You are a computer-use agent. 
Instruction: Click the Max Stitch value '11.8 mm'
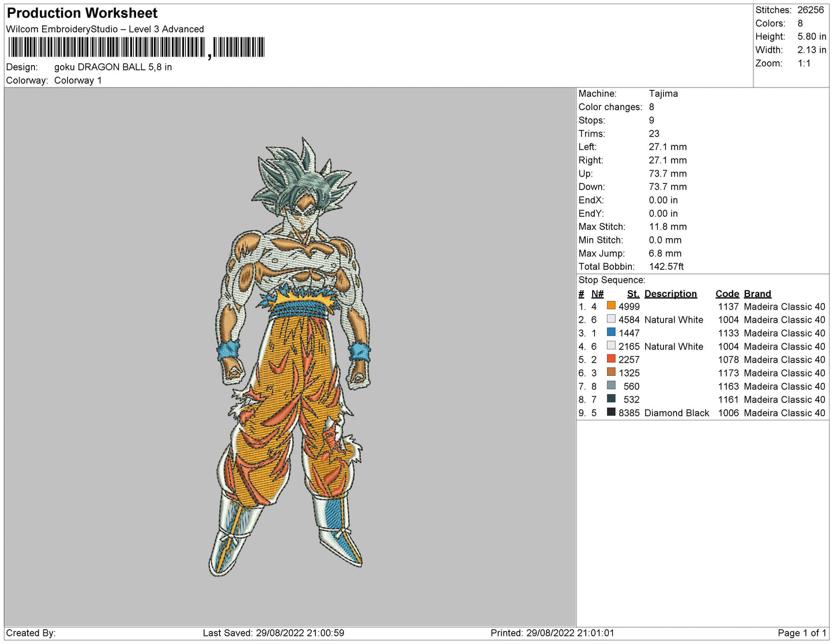(x=668, y=227)
